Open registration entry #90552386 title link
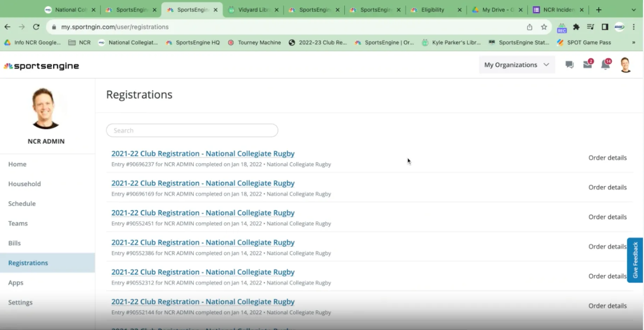The width and height of the screenshot is (644, 330). [x=203, y=242]
